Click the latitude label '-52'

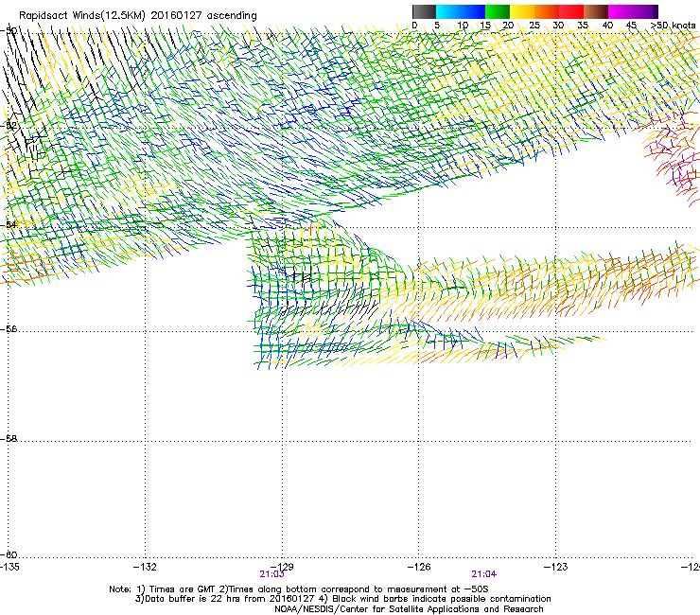point(9,126)
